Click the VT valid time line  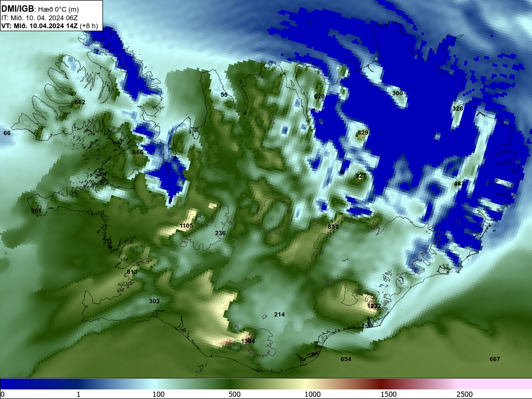point(49,26)
